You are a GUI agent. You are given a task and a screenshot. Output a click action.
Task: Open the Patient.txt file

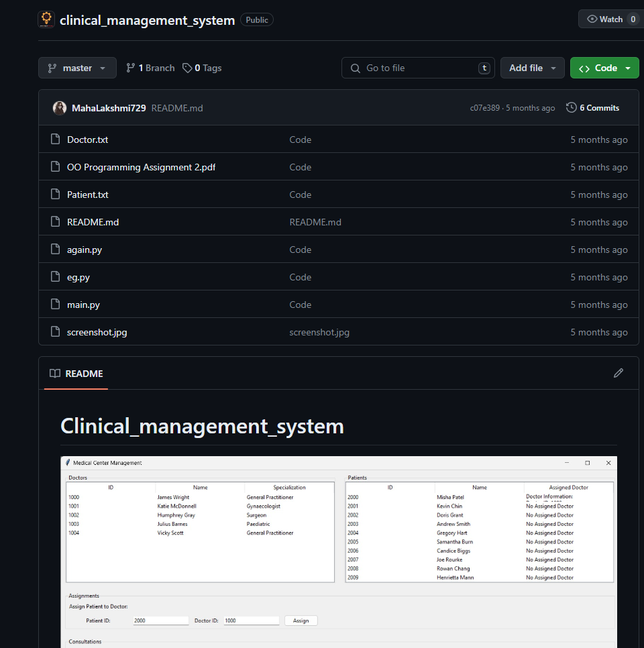coord(88,195)
